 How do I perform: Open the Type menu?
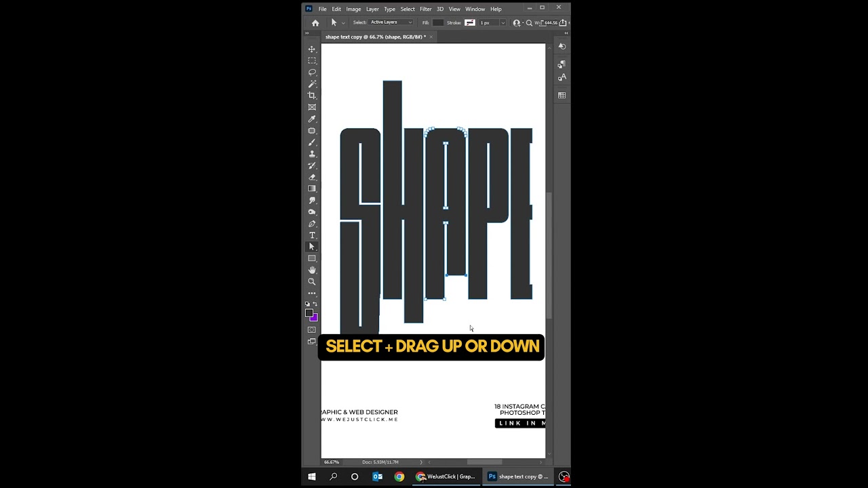coord(389,9)
